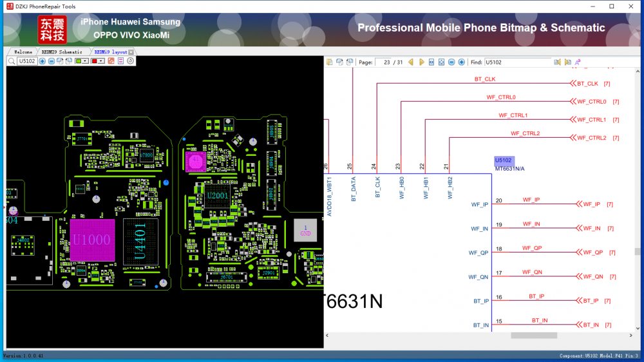Toggle match case option beside Find

pyautogui.click(x=578, y=62)
